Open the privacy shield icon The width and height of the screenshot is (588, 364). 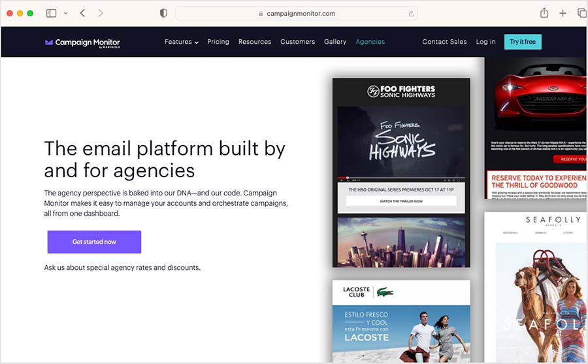pos(163,14)
